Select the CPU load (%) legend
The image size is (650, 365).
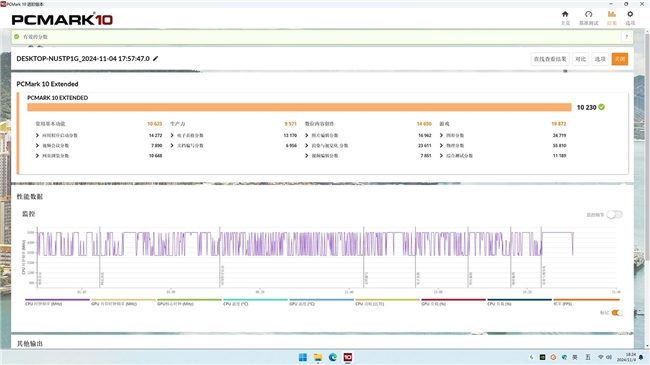point(519,302)
